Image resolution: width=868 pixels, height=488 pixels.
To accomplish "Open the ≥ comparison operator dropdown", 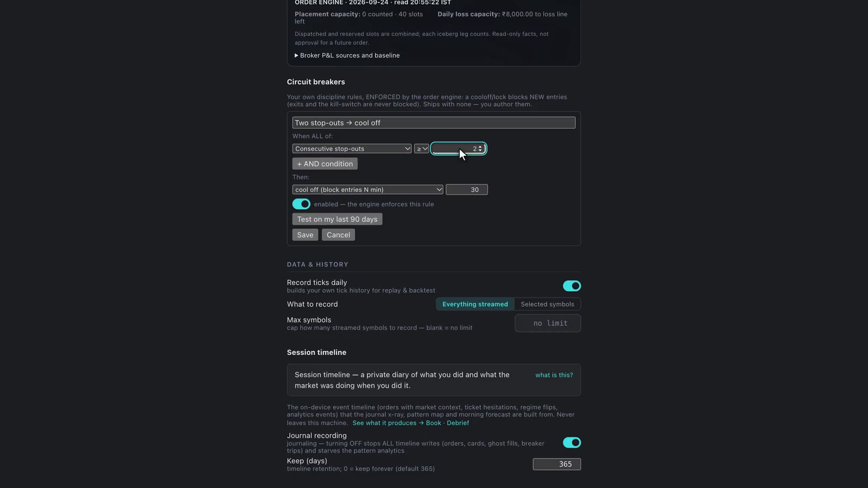I will 422,149.
